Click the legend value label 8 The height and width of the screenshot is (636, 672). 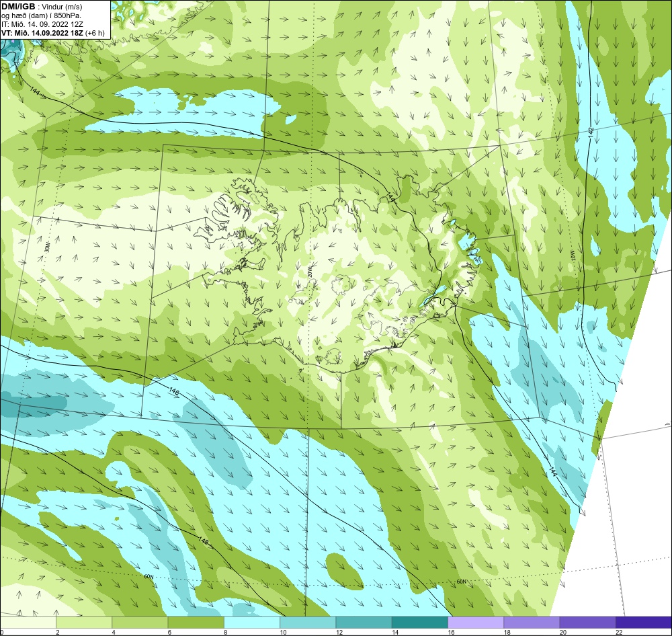(x=225, y=632)
